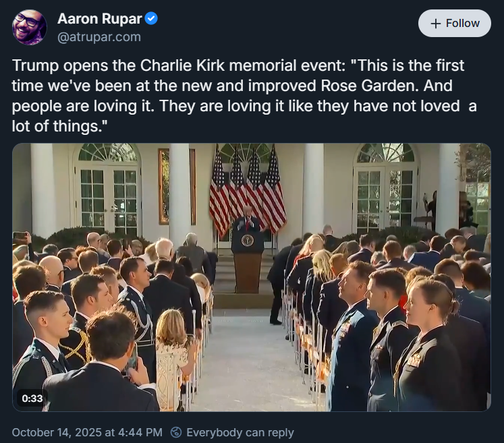Open the October 14, 2025 timestamp
The height and width of the screenshot is (443, 504).
click(x=87, y=432)
